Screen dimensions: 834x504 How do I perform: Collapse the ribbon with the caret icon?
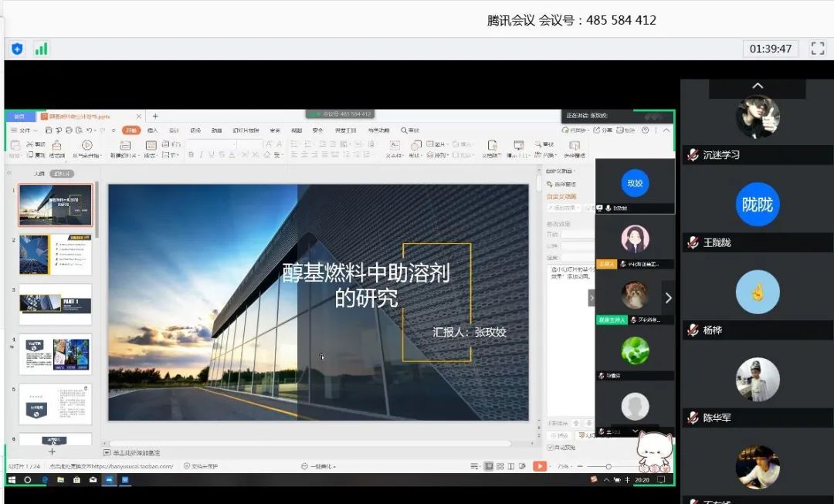pos(666,130)
